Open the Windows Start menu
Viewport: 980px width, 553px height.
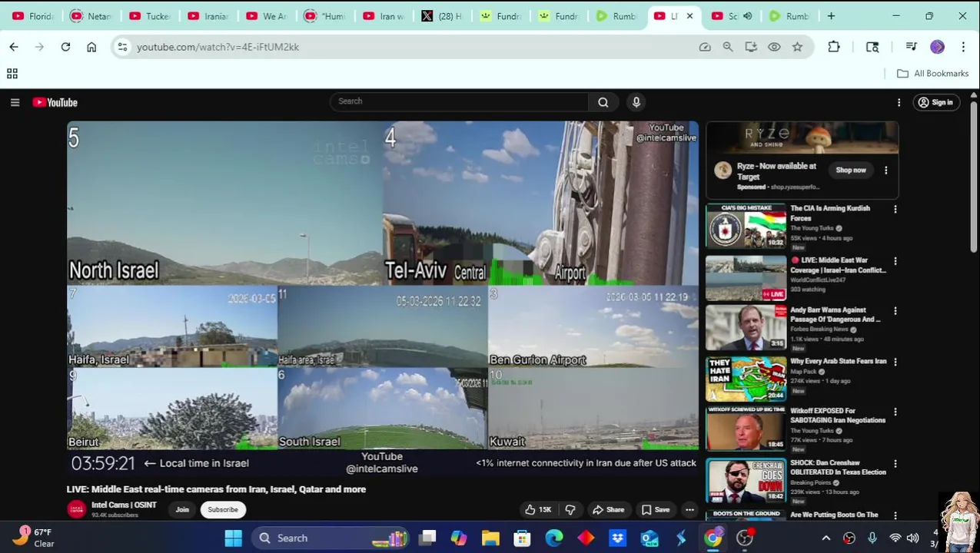coord(233,538)
